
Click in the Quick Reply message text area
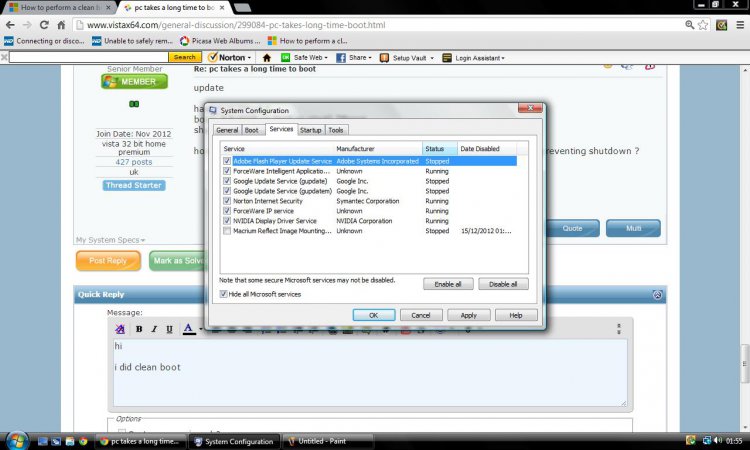pyautogui.click(x=370, y=373)
